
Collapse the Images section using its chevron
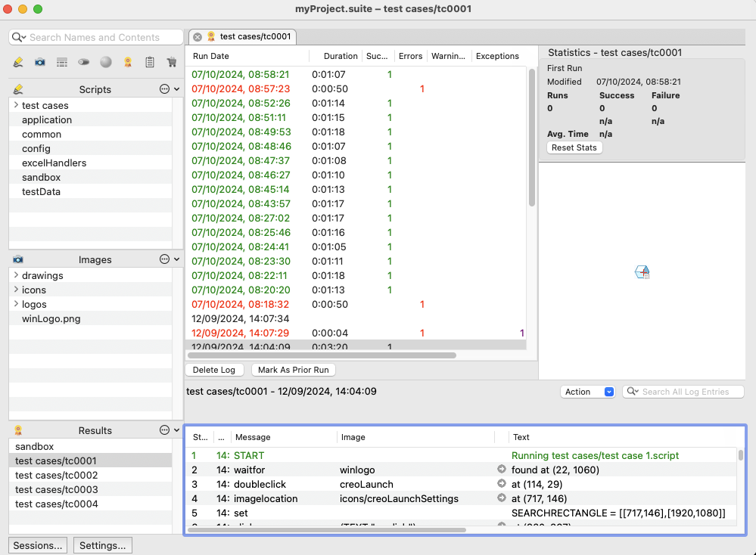[177, 259]
